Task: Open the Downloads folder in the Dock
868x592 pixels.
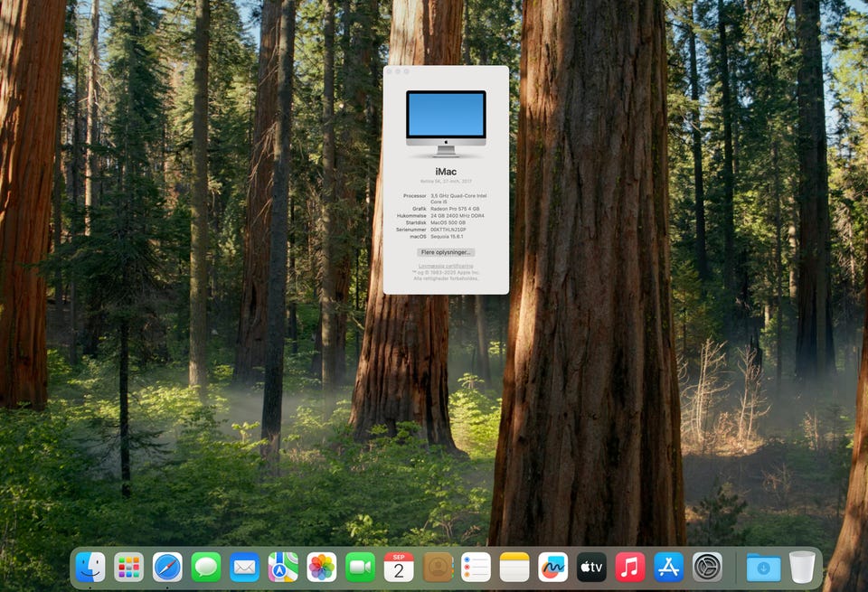Action: [763, 567]
